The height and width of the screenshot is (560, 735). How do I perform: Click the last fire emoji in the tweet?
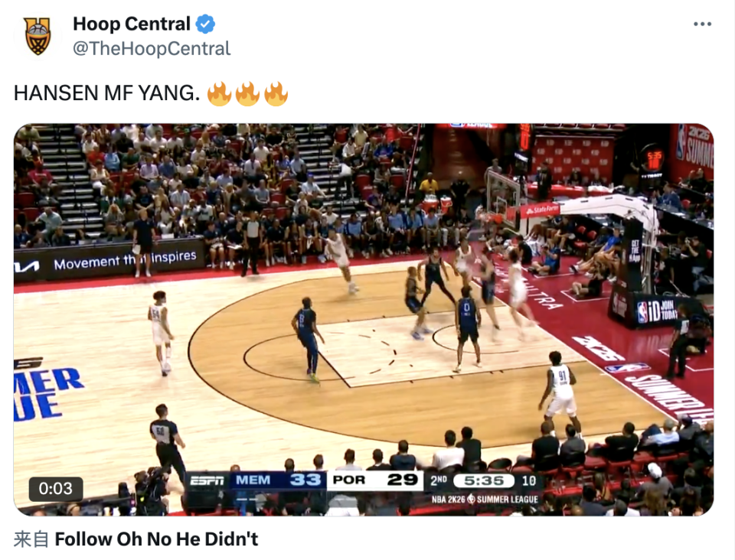[x=276, y=93]
